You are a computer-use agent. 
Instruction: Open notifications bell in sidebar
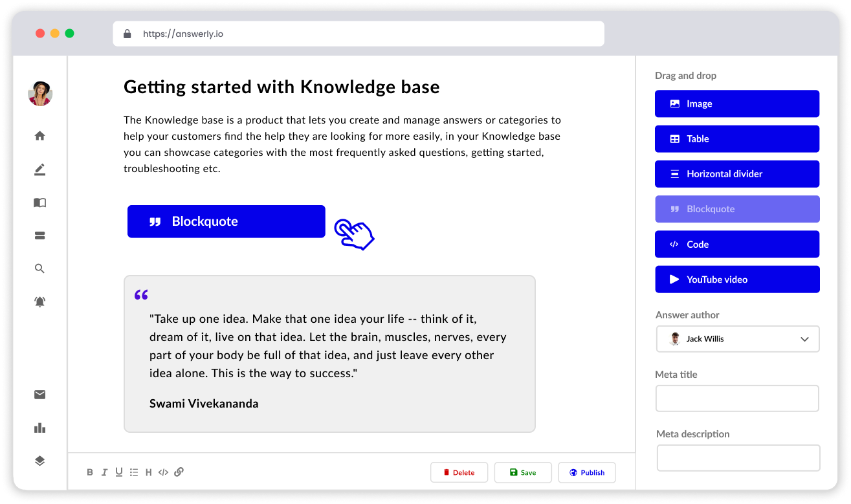(40, 301)
